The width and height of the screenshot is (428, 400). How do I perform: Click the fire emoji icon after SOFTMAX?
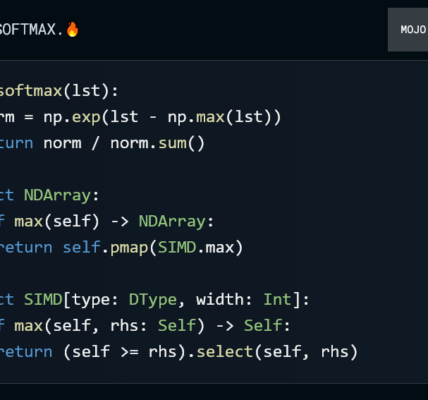[72, 29]
